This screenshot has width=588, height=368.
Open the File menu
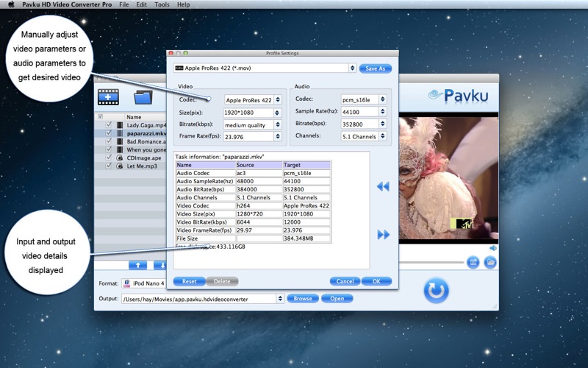tap(123, 4)
